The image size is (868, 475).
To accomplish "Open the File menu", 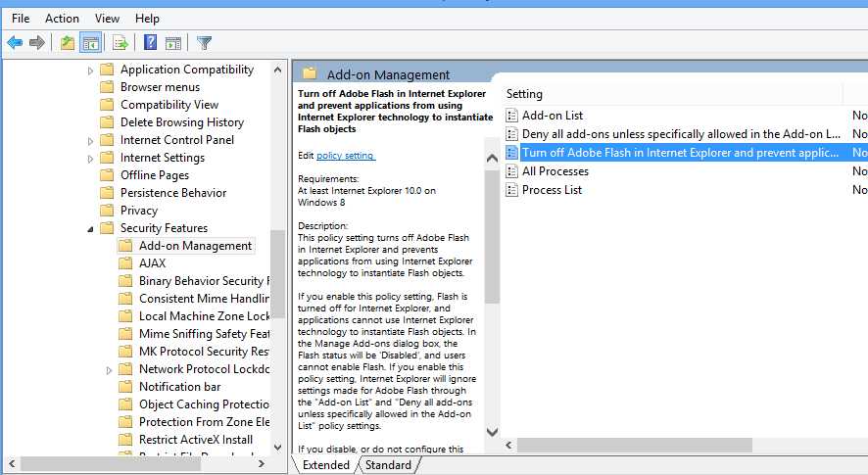I will 21,19.
